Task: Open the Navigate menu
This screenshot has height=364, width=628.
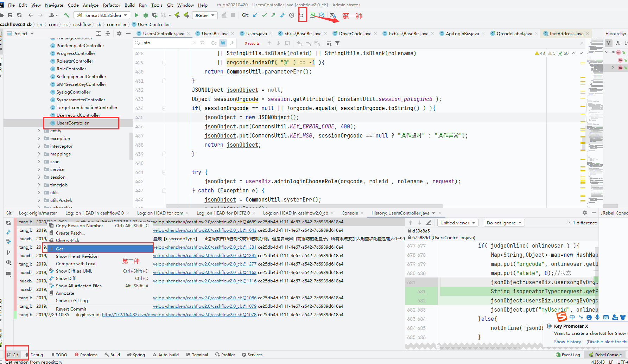Action: pyautogui.click(x=54, y=5)
